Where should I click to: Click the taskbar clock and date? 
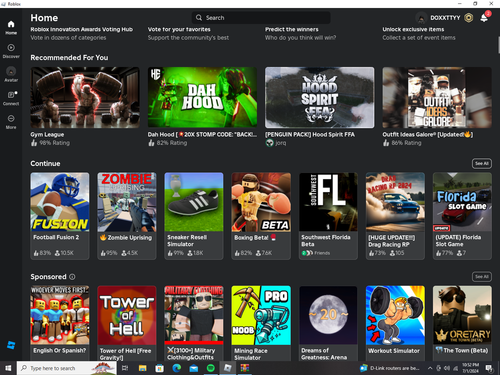[x=471, y=368]
